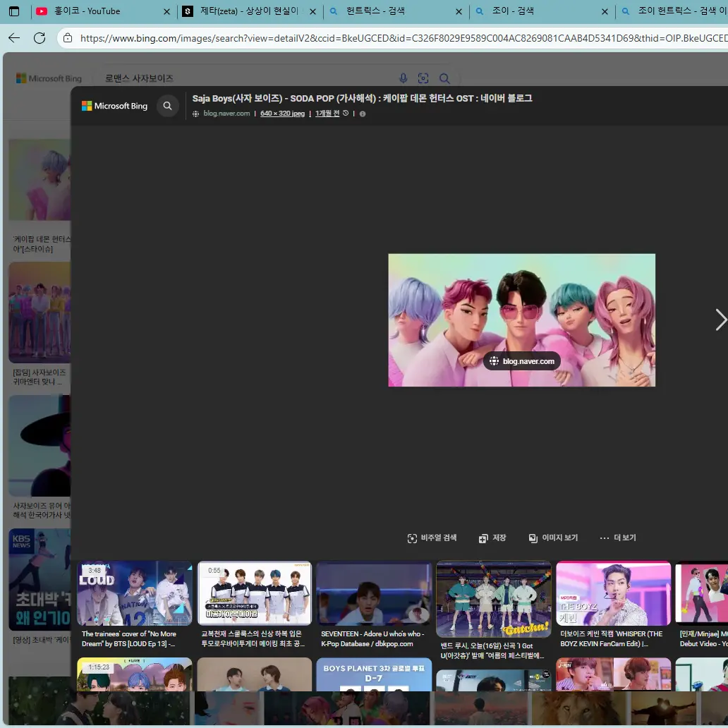Click the magnifier in background search box
This screenshot has height=728, width=728.
pyautogui.click(x=444, y=78)
